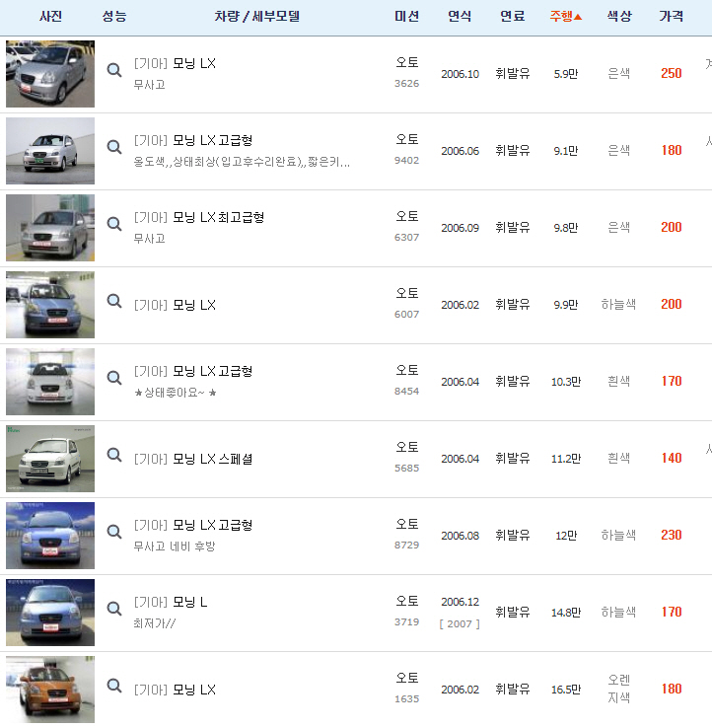712x728 pixels.
Task: Open 모닝 LX listing with 16.5만 mileage
Action: pyautogui.click(x=175, y=690)
